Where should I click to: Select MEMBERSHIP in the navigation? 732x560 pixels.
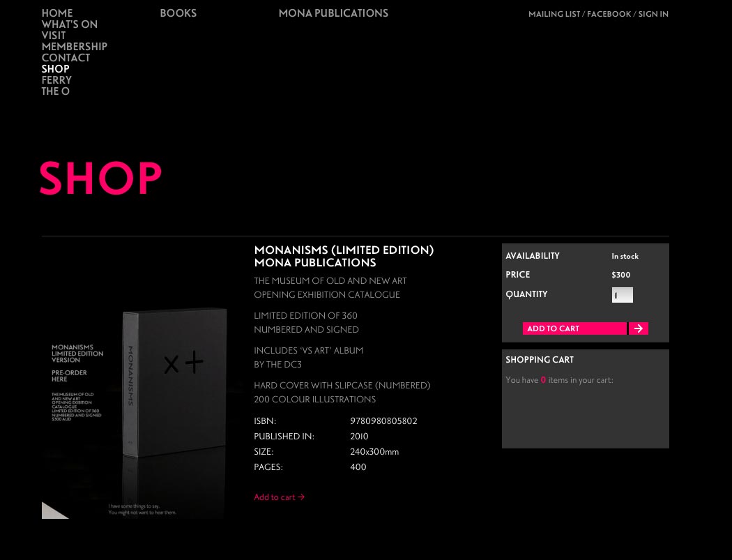pos(74,47)
